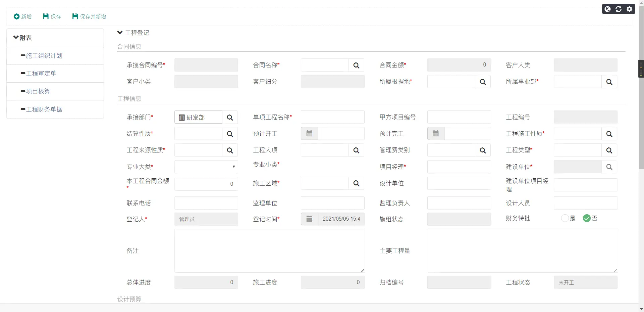Click search icon beside 工程类型 field

pos(609,150)
